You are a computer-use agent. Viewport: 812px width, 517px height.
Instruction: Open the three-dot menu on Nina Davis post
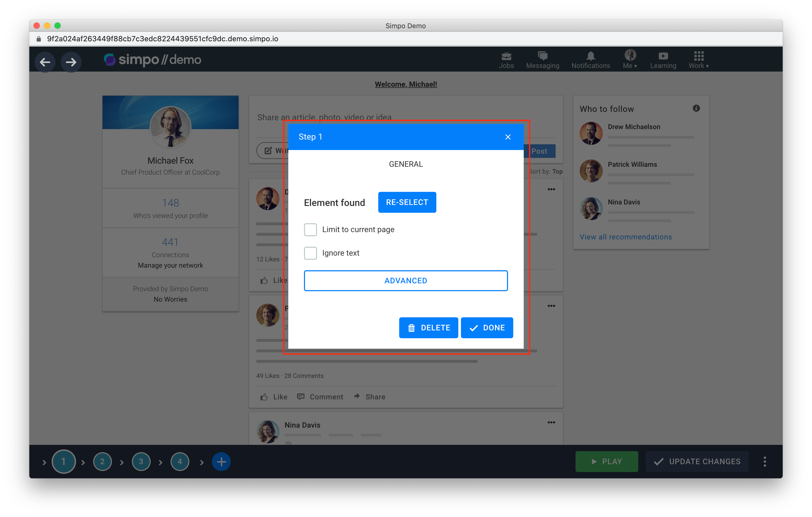[x=551, y=422]
